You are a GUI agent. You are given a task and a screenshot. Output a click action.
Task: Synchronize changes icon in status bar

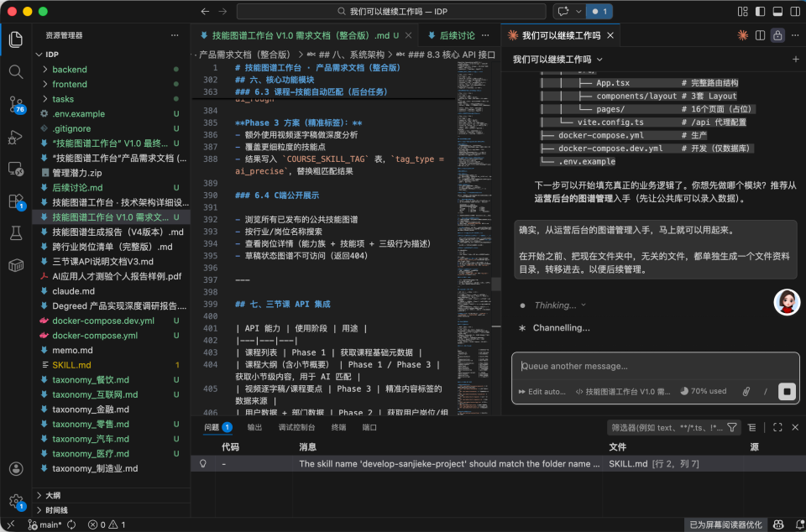click(x=72, y=524)
